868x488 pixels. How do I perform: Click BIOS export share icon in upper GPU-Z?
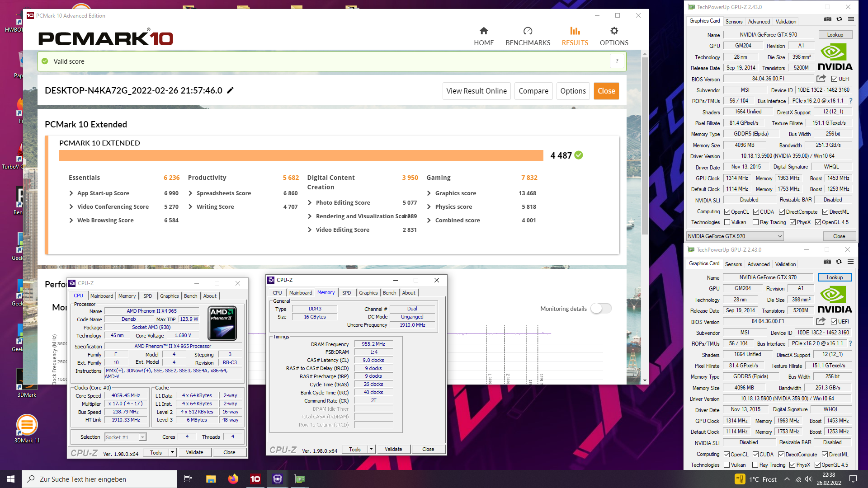tap(821, 79)
